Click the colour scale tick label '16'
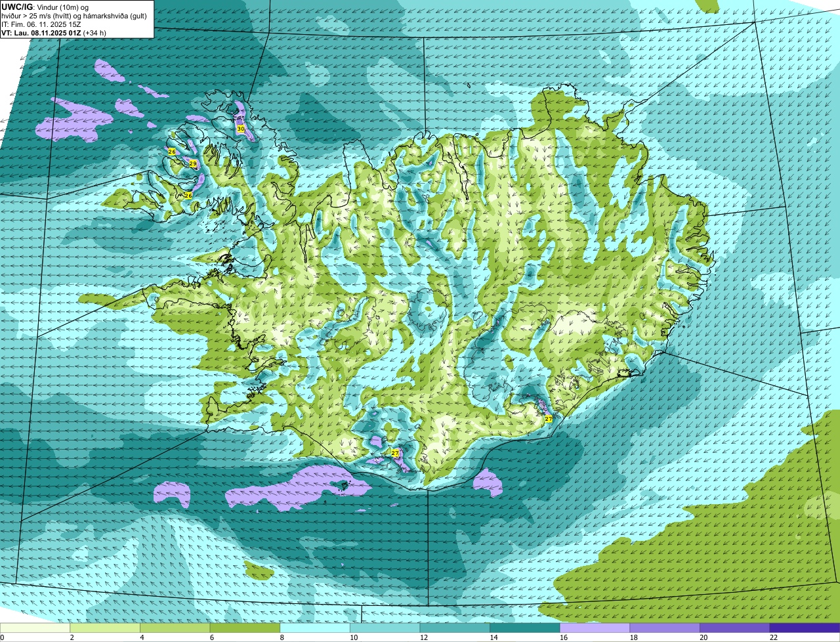The height and width of the screenshot is (642, 840). pos(564,637)
